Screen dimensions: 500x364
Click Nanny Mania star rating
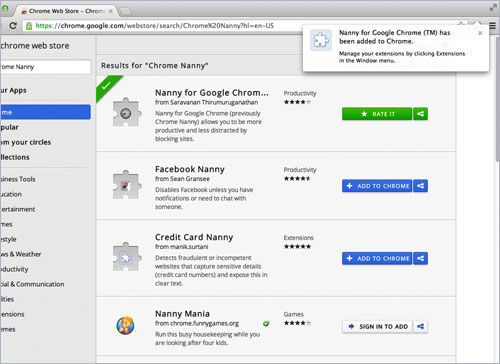pos(297,323)
